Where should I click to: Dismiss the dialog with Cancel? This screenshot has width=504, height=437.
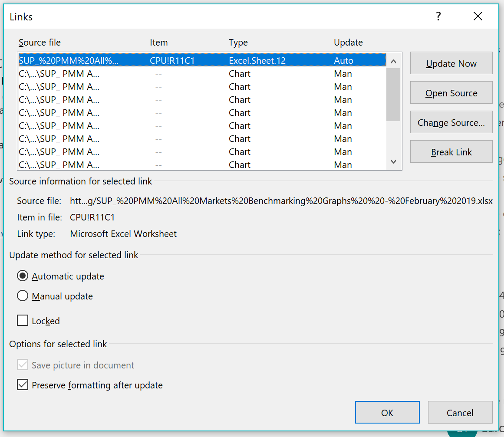[x=460, y=413]
